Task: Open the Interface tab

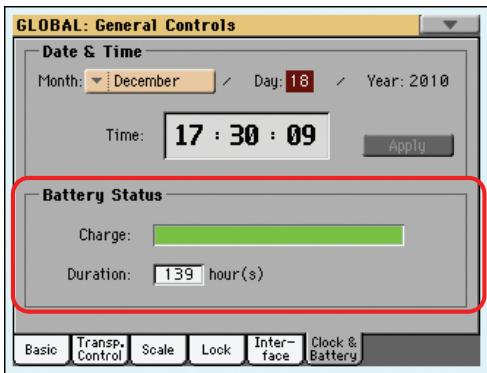Action: click(275, 349)
